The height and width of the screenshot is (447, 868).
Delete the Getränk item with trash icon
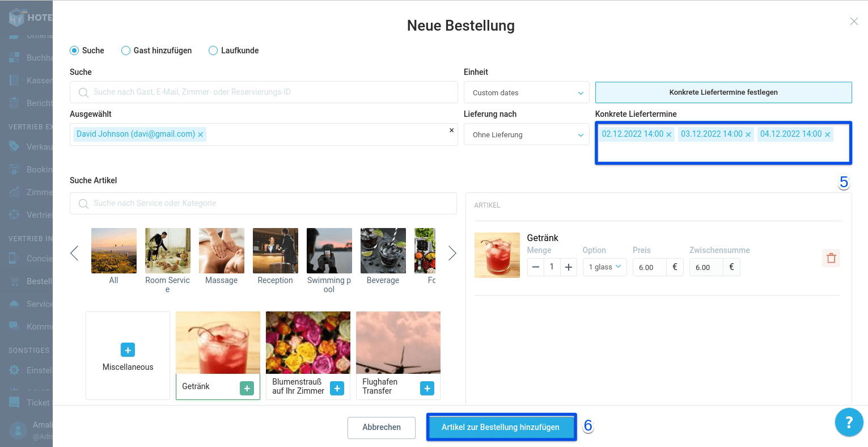[x=831, y=258]
